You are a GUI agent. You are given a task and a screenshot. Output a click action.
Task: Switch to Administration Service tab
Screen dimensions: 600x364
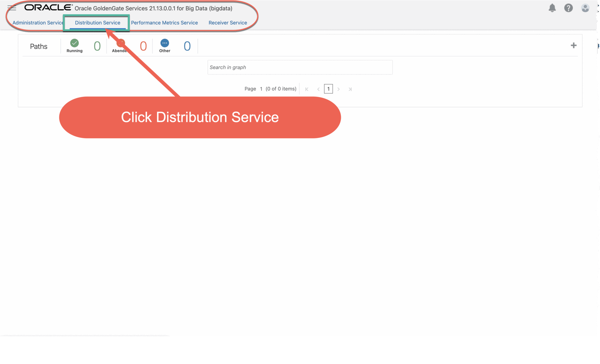(x=37, y=23)
